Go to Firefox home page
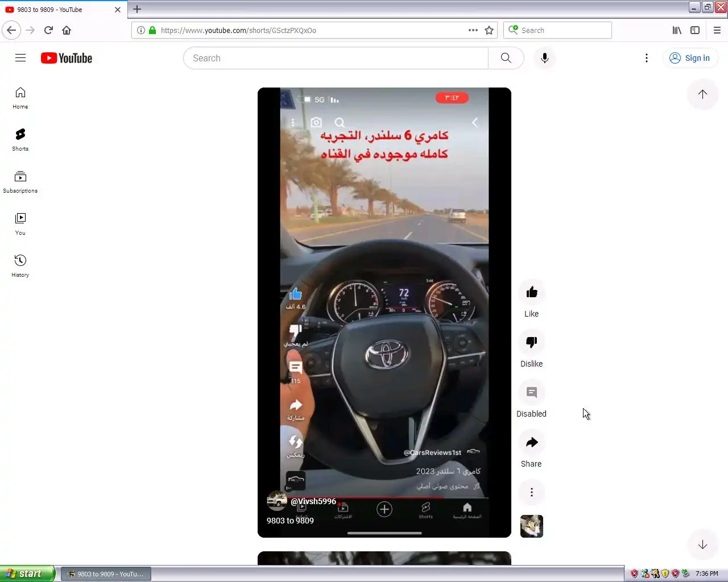728x582 pixels. click(x=67, y=30)
